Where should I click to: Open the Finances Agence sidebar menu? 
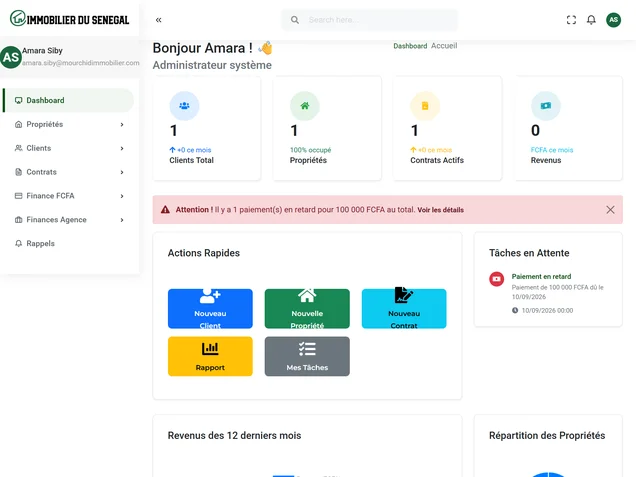pos(69,220)
